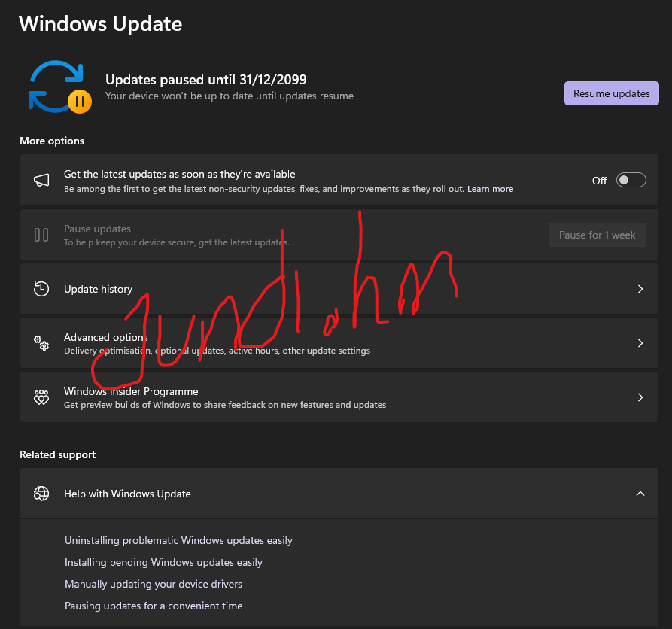Click the megaphone icon for latest updates
This screenshot has height=629, width=672.
[41, 180]
